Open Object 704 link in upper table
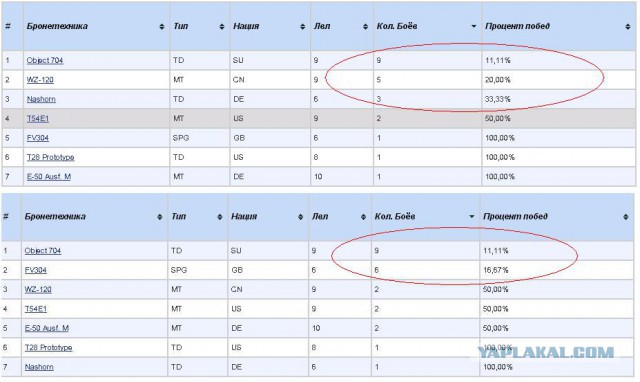The width and height of the screenshot is (640, 382). click(x=45, y=60)
